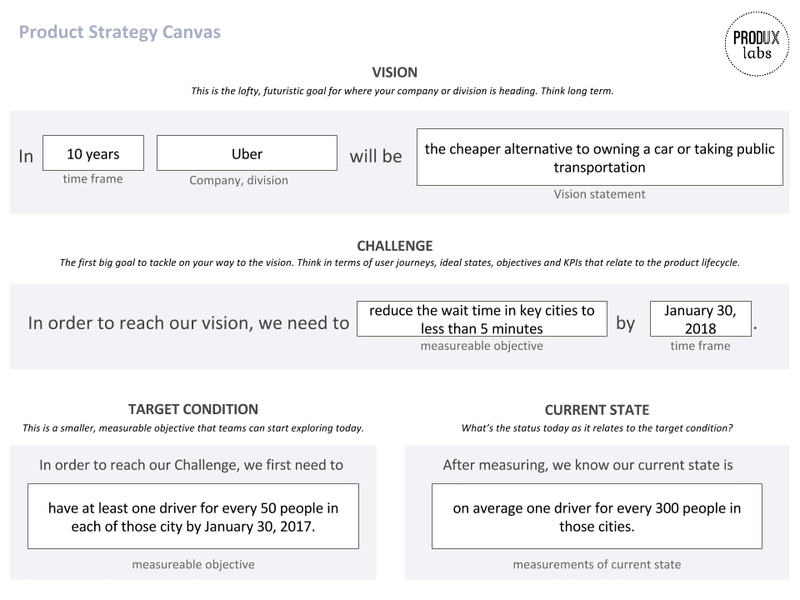Click the 'reduce the wait time' objective box
Image resolution: width=800 pixels, height=600 pixels.
[x=482, y=319]
